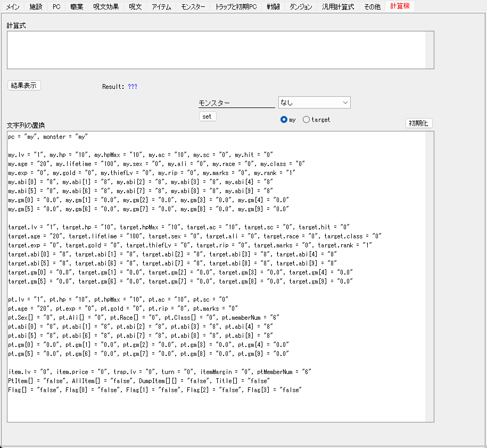Click the 結果表示 button
Screen dimensions: 487x448
[24, 85]
